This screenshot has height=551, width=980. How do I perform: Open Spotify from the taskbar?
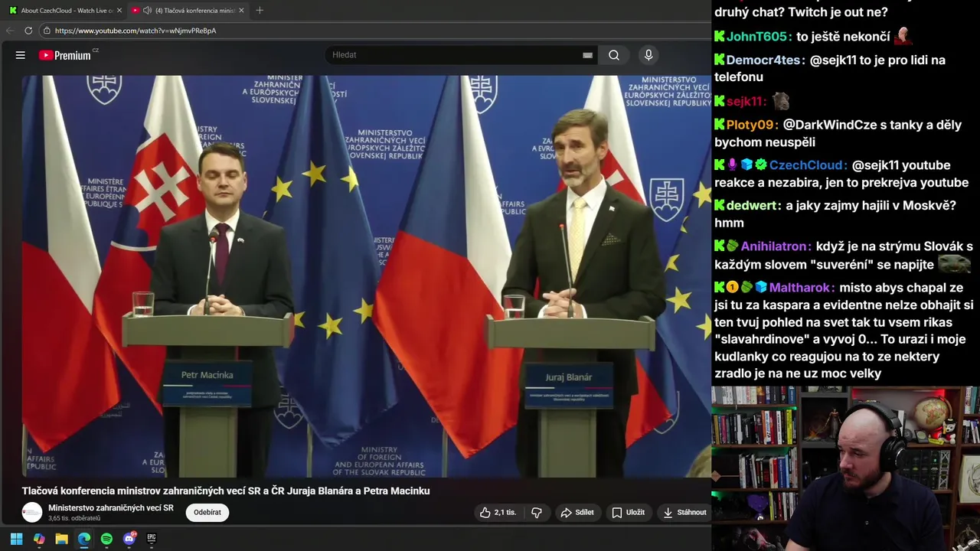[106, 539]
